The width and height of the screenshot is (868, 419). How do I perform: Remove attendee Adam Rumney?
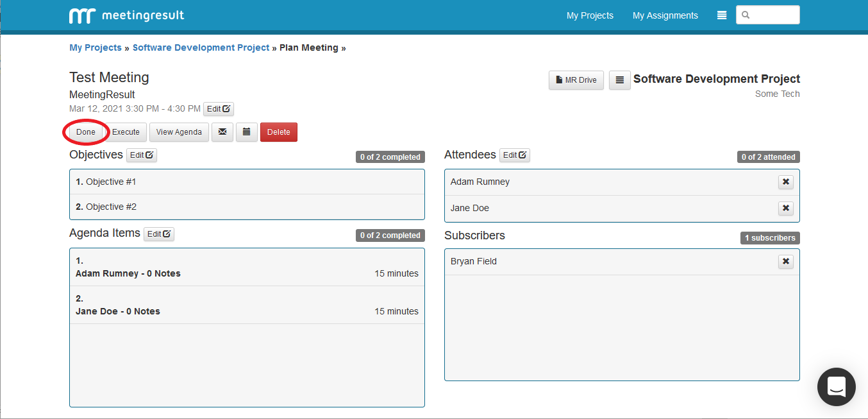click(785, 182)
